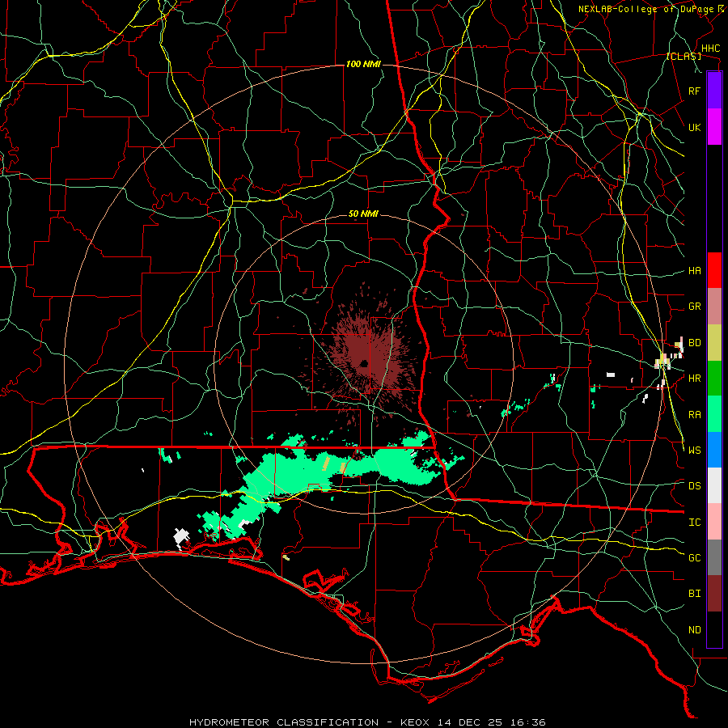Click the radar site center dot
Image resolution: width=728 pixels, height=728 pixels.
coord(364,363)
